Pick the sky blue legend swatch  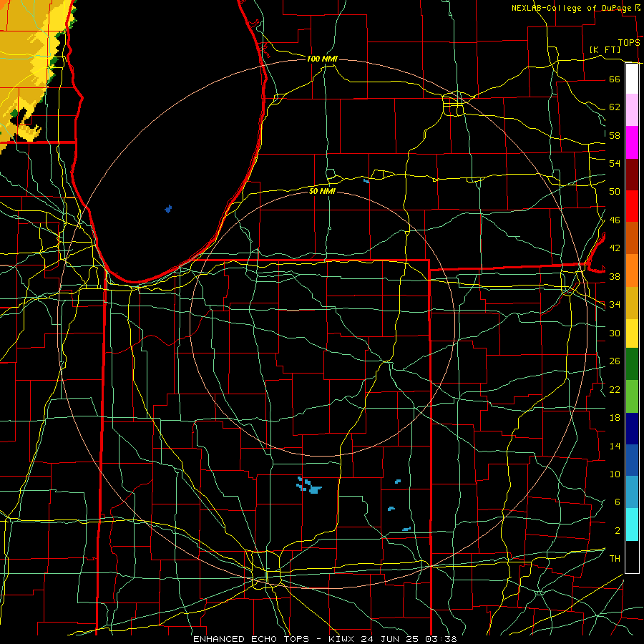[632, 492]
